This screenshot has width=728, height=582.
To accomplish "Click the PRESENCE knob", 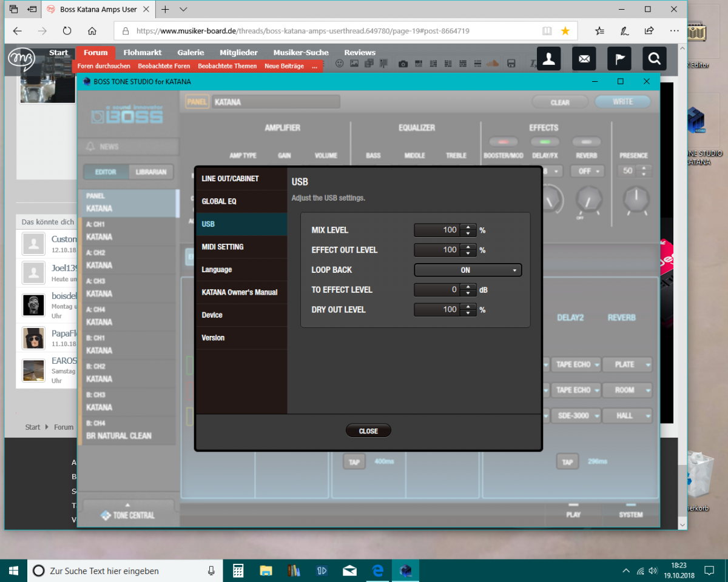I will pos(636,200).
